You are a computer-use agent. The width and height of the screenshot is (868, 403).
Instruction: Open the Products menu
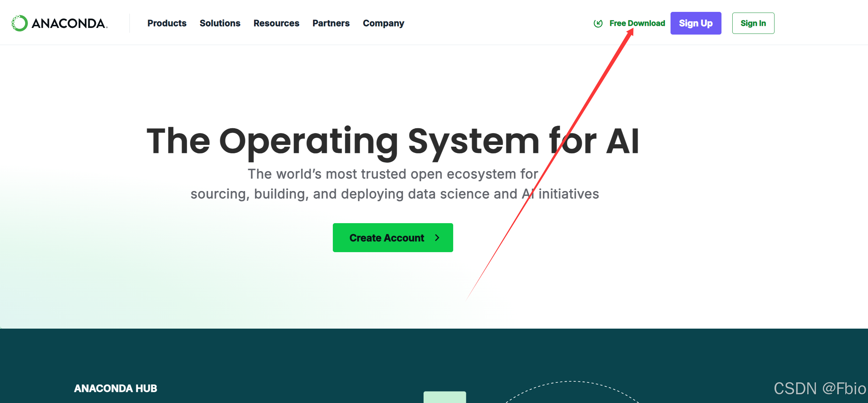167,23
